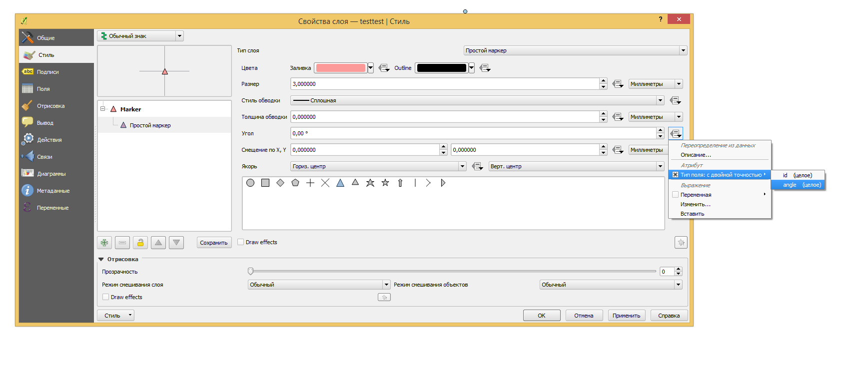
Task: Open data-defined override for Размер
Action: [618, 84]
